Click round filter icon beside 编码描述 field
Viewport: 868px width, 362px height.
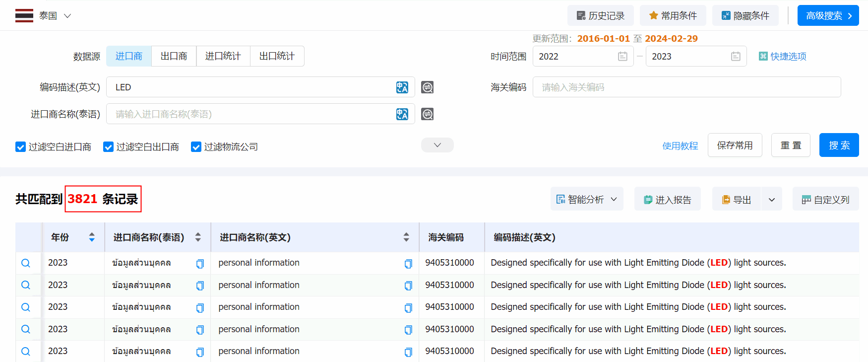(x=427, y=87)
